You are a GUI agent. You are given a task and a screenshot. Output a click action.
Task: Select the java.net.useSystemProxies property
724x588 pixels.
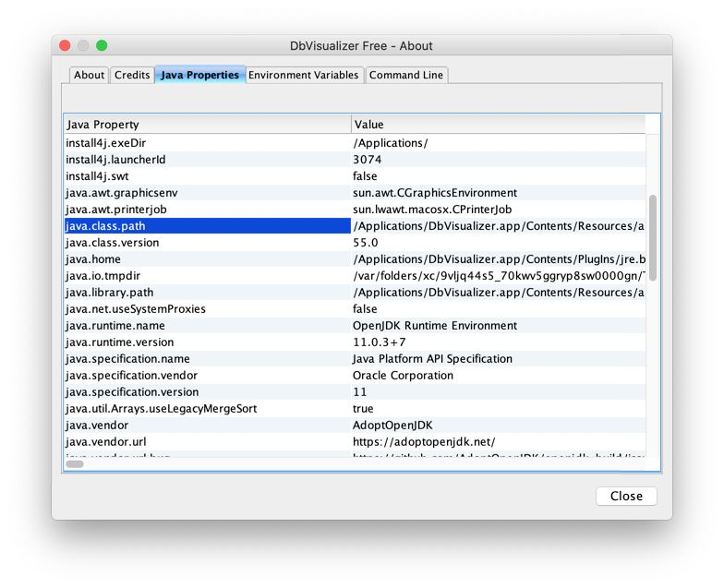[x=207, y=309]
